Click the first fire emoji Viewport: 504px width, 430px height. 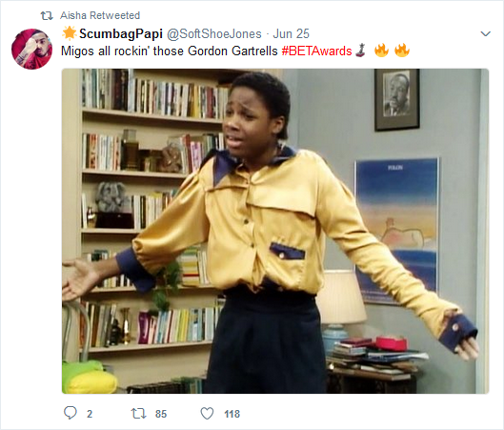381,51
